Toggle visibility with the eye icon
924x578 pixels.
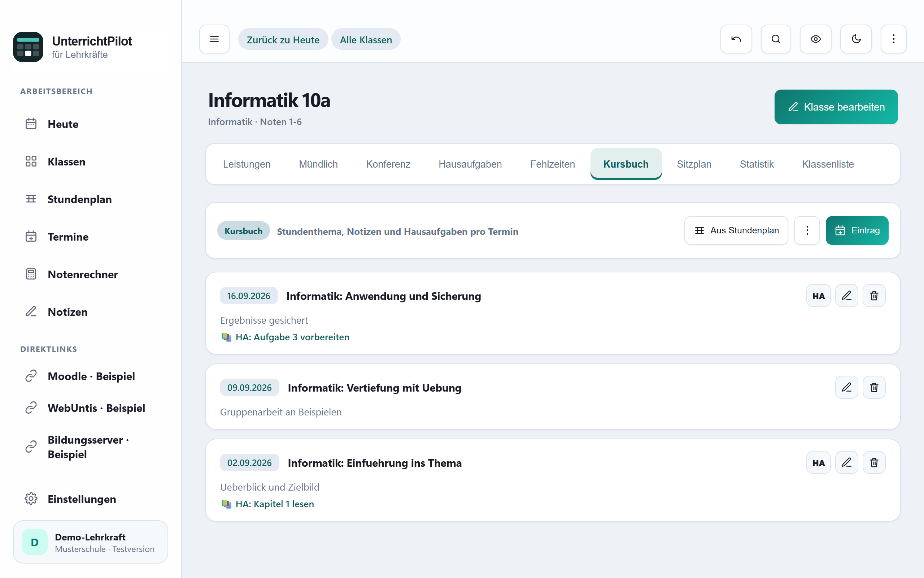click(816, 39)
